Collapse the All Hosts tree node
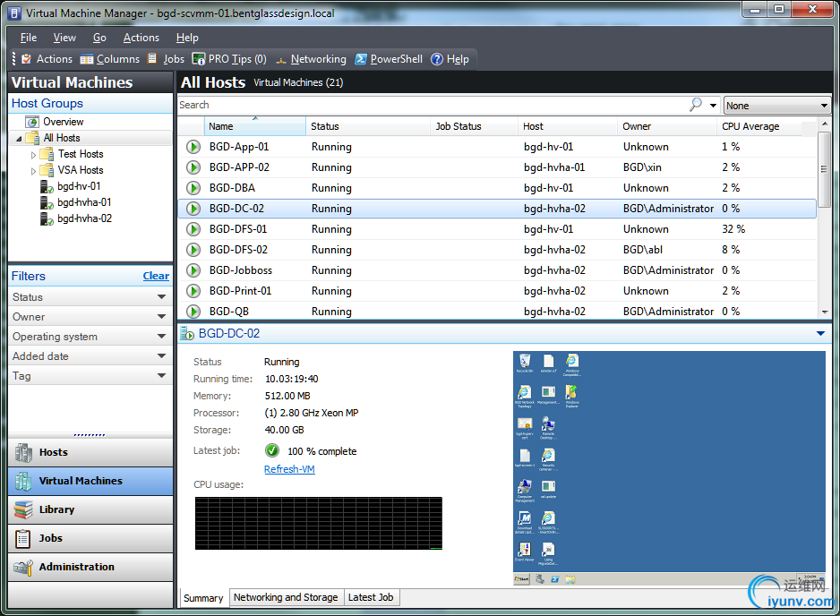Image resolution: width=840 pixels, height=616 pixels. tap(19, 139)
